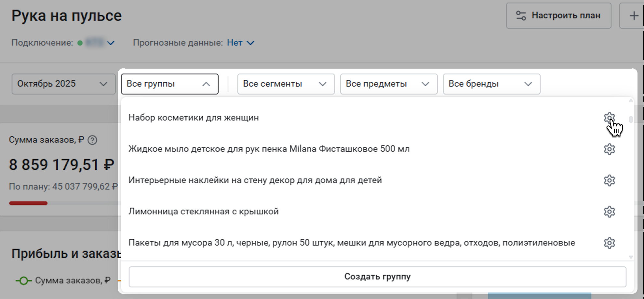
Task: Click the help icon beside Сумма заказов
Action: click(x=92, y=140)
